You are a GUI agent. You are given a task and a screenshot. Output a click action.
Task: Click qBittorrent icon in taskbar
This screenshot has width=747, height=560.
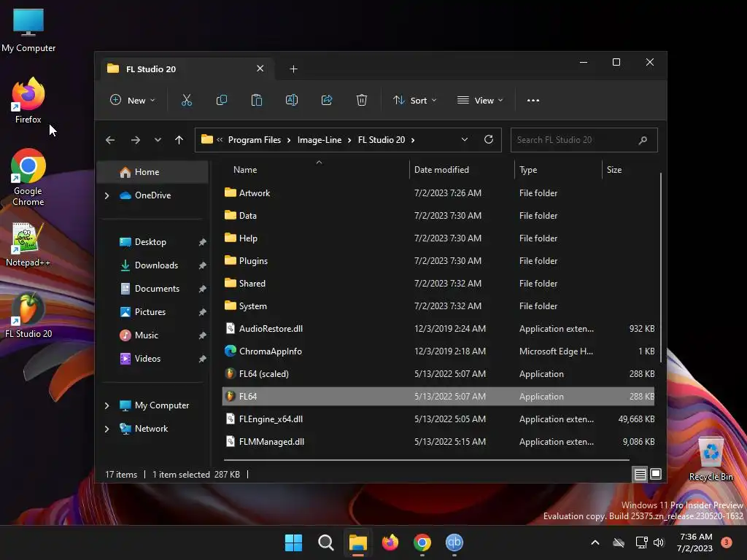454,542
